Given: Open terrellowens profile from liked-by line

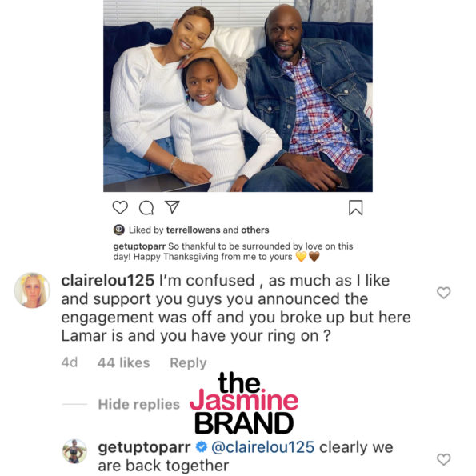Looking at the screenshot, I should coord(193,230).
